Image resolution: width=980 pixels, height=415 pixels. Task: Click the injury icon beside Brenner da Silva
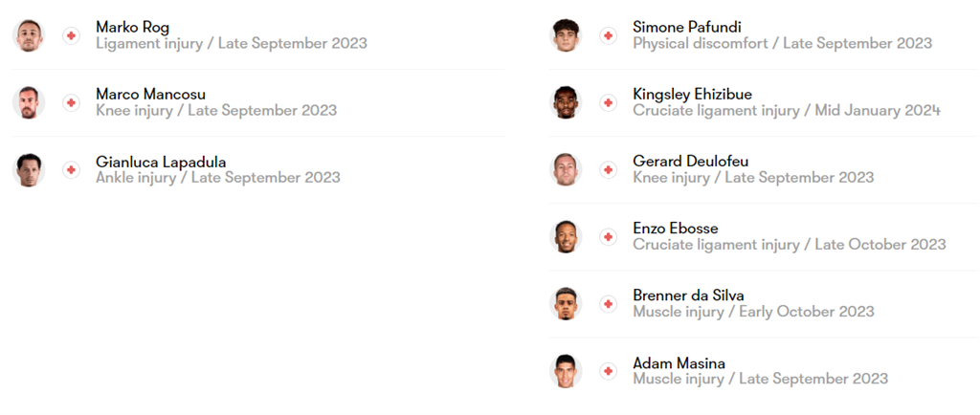click(608, 303)
